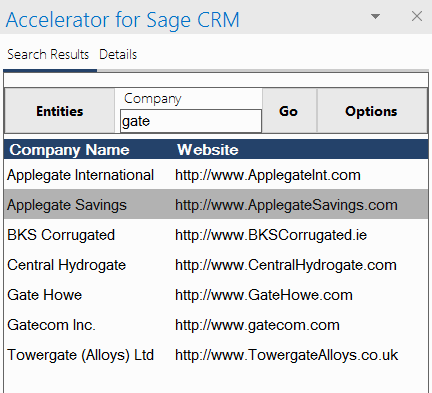432x393 pixels.
Task: Sort by the Company Name column header
Action: point(69,150)
